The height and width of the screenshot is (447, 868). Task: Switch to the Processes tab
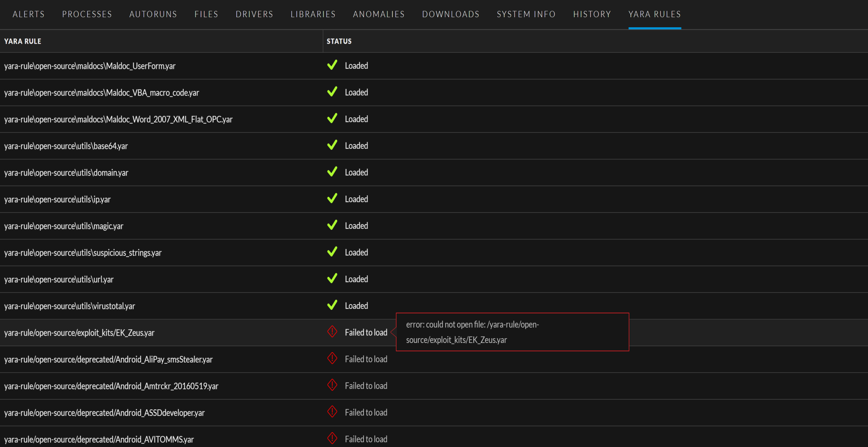tap(87, 14)
